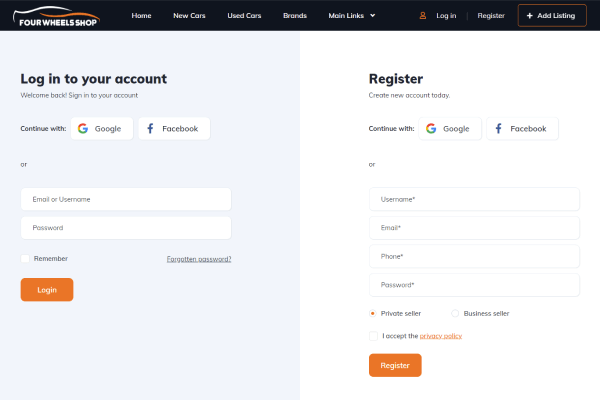The width and height of the screenshot is (600, 400).
Task: Choose the Business seller radio option
Action: click(456, 313)
